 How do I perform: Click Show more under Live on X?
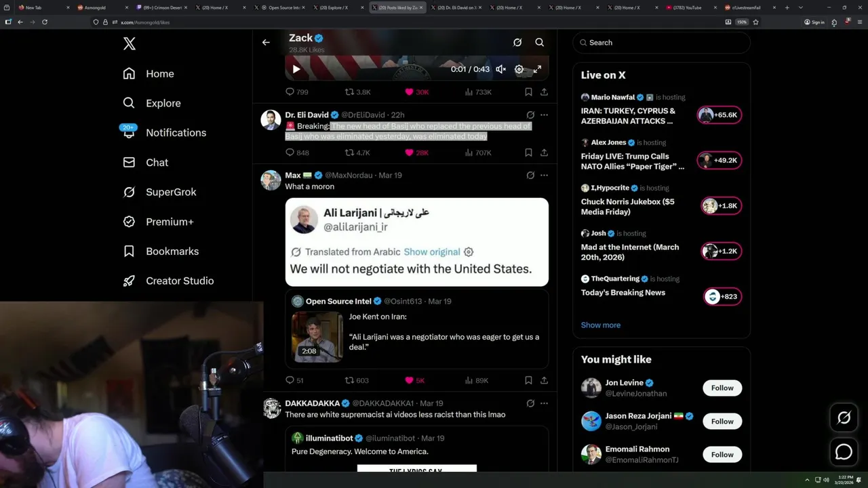(x=600, y=325)
